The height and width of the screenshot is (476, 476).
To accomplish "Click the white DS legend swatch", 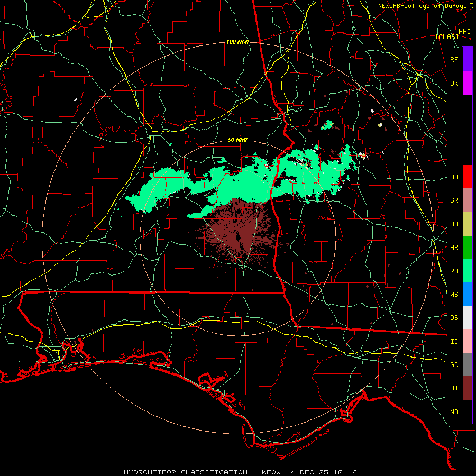I will (467, 317).
